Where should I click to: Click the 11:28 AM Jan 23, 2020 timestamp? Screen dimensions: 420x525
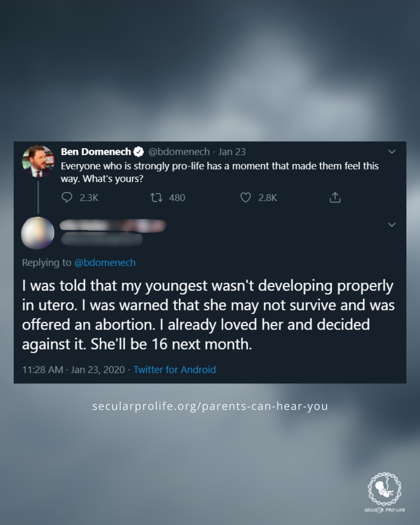(73, 369)
